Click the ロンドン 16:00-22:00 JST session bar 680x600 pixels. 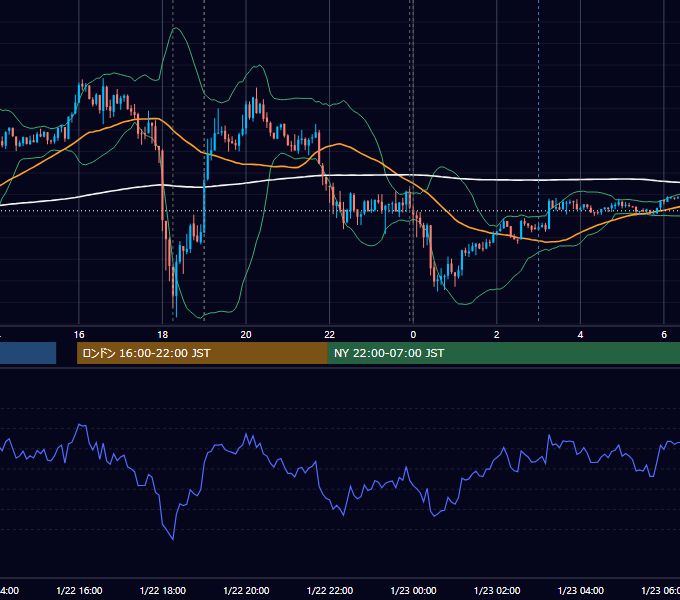point(202,353)
